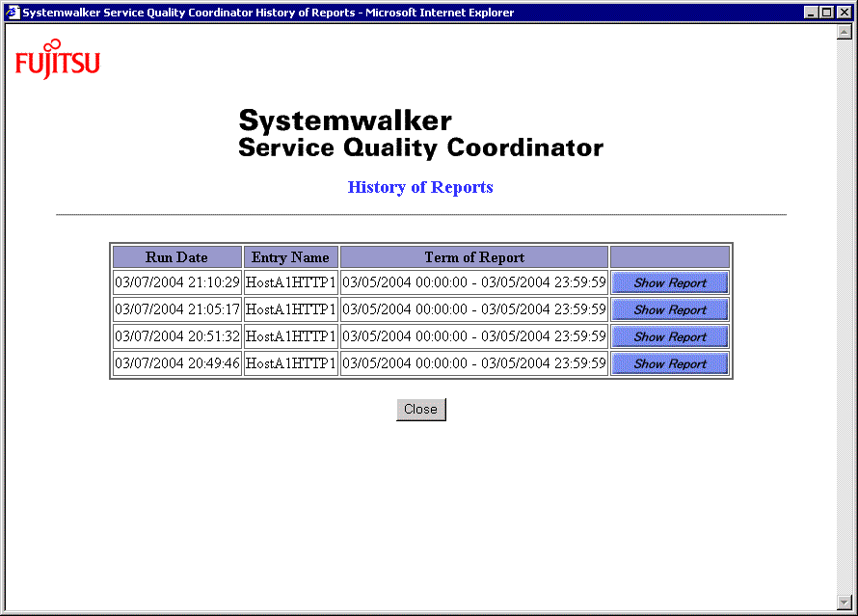Click the History of Reports heading
Viewport: 858px width, 616px height.
coord(420,187)
